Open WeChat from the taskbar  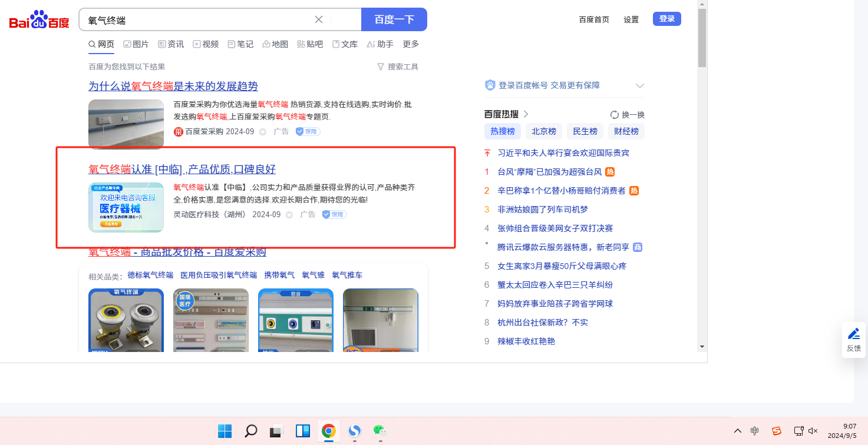(x=381, y=431)
